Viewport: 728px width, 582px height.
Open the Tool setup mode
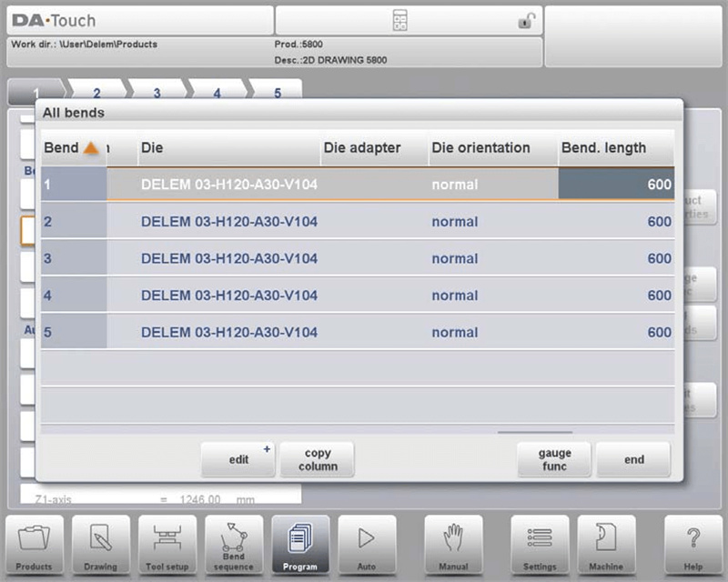coord(167,545)
